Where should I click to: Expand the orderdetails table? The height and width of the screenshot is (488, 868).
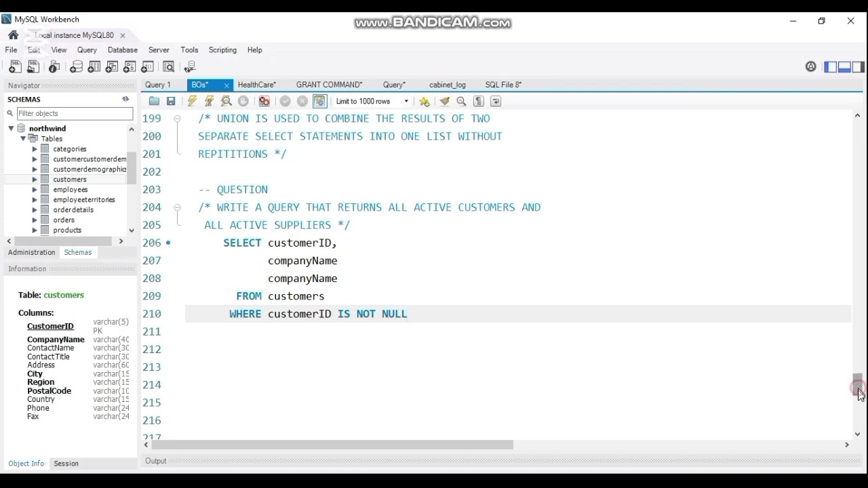click(x=35, y=210)
